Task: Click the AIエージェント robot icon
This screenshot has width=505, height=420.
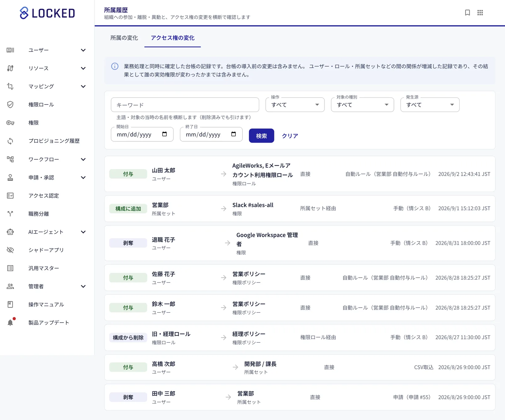Action: (10, 232)
